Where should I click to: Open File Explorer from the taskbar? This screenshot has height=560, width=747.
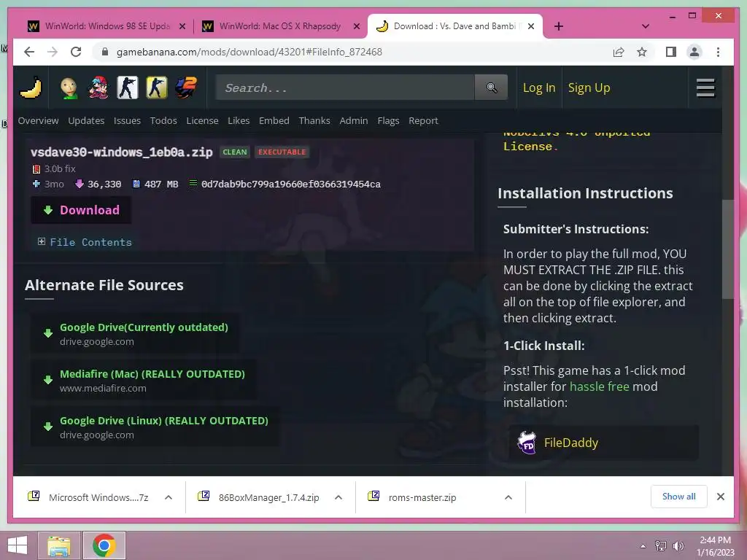coord(59,545)
